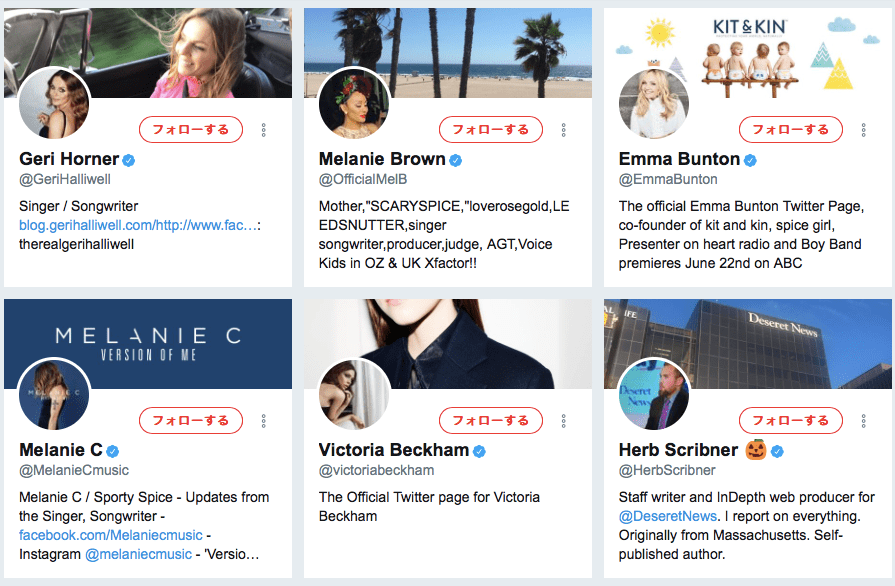895x586 pixels.
Task: Open Victoria Beckham card's more options icon
Action: click(x=564, y=421)
